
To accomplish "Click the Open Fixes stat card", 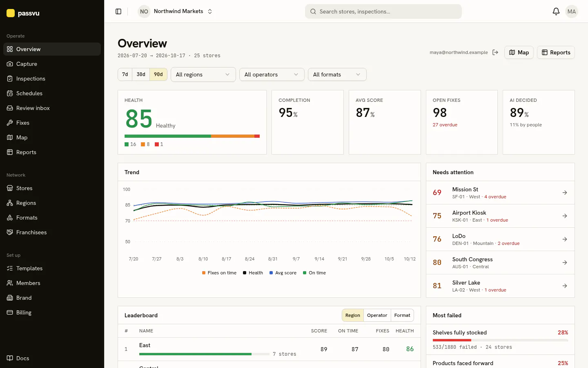I will (x=462, y=122).
